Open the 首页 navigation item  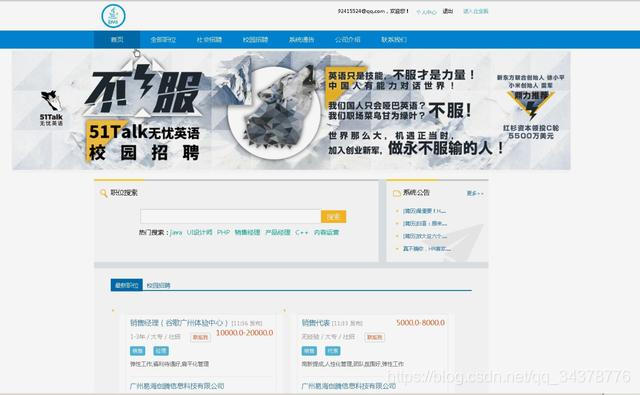117,40
